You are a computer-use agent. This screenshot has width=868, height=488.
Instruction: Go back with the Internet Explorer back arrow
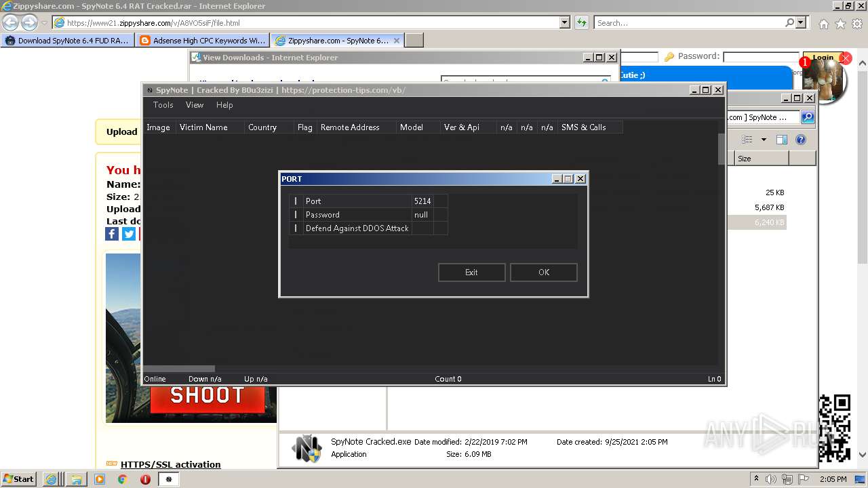[10, 23]
